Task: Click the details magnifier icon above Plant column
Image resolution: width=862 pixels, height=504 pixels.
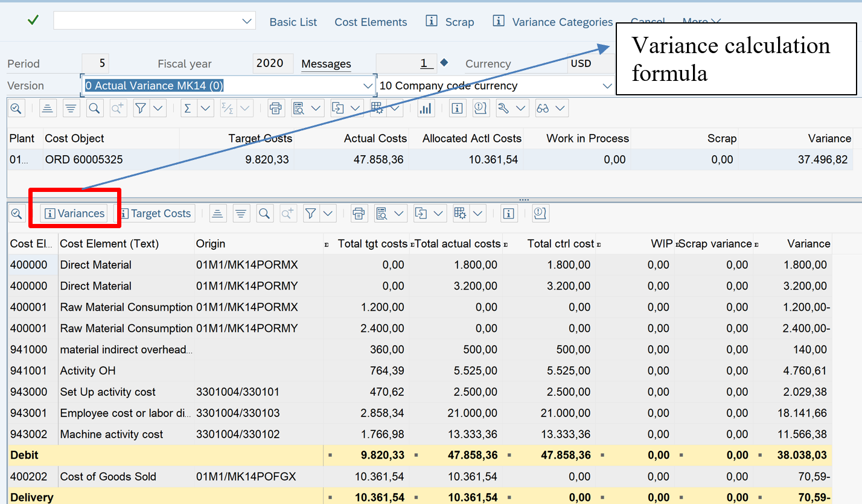Action: [x=16, y=108]
